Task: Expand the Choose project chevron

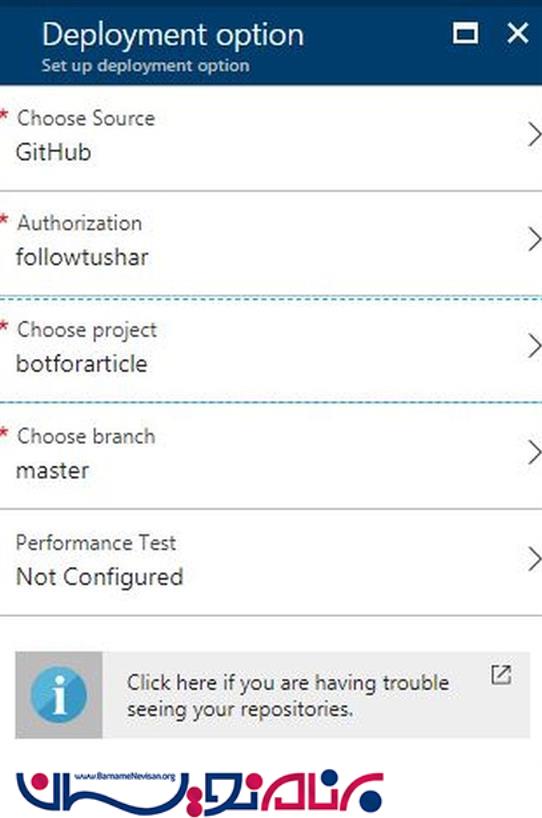Action: [x=534, y=346]
